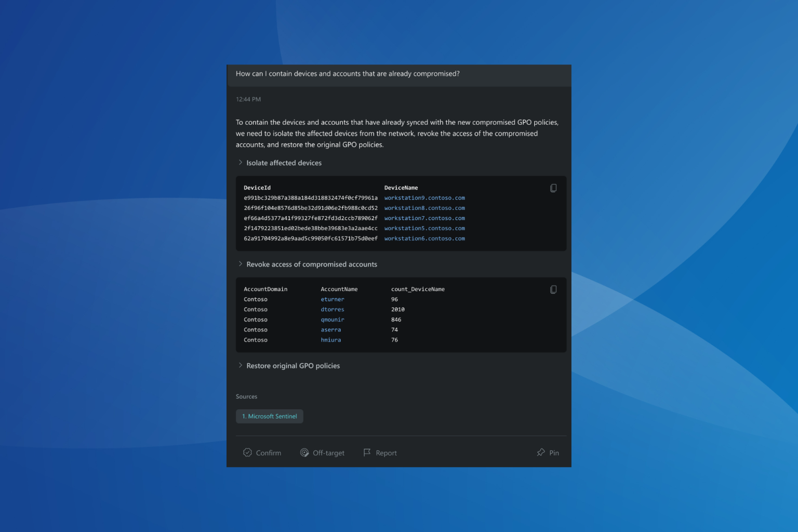
Task: Open workstation9.contoso.com device link
Action: click(x=424, y=198)
